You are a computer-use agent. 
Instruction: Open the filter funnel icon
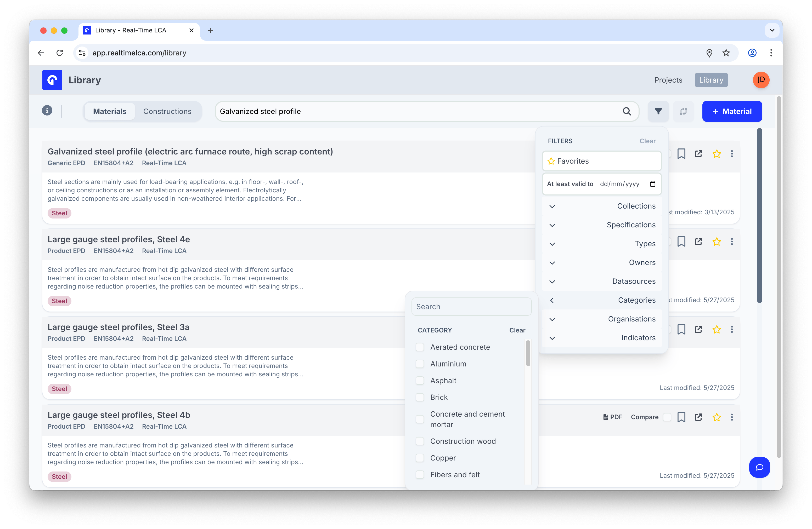click(x=658, y=111)
